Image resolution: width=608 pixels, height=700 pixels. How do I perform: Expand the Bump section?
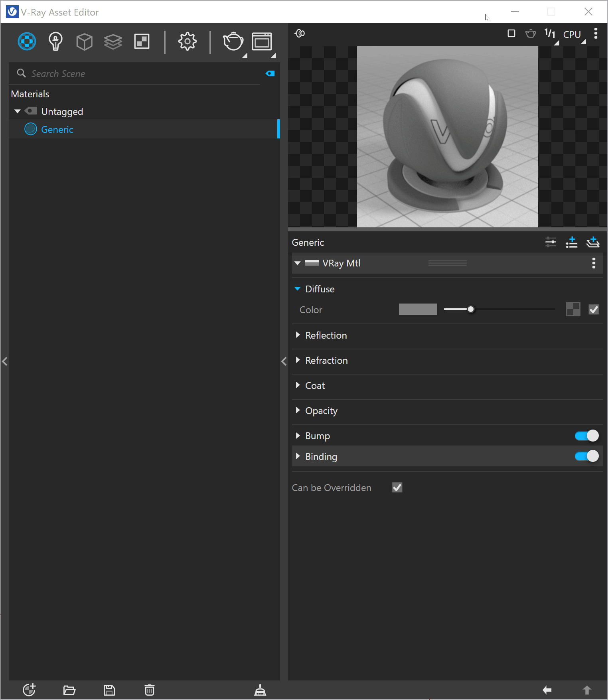pyautogui.click(x=298, y=436)
